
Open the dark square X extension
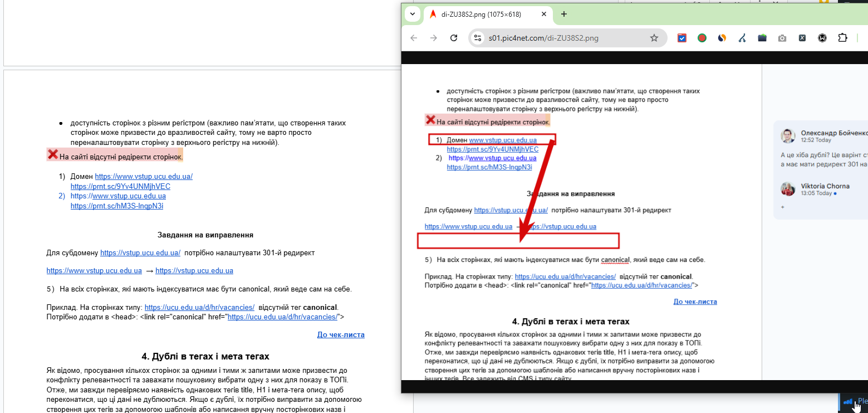click(x=802, y=38)
